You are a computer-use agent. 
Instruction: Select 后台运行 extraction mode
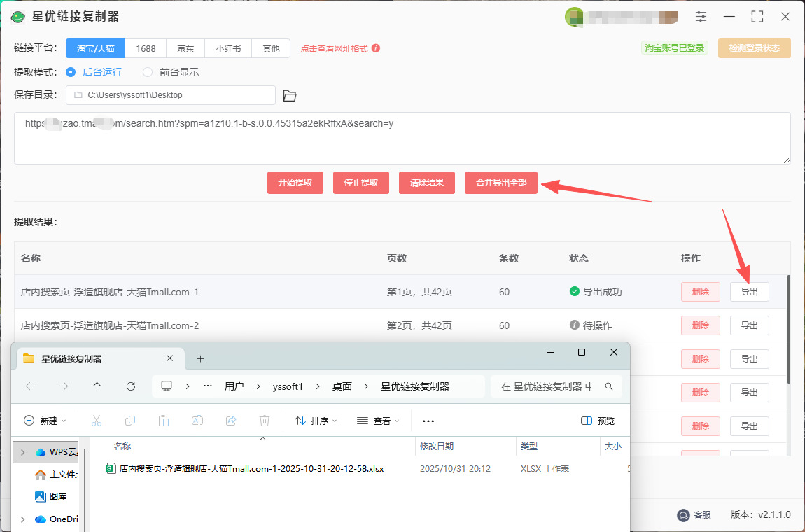pos(94,72)
